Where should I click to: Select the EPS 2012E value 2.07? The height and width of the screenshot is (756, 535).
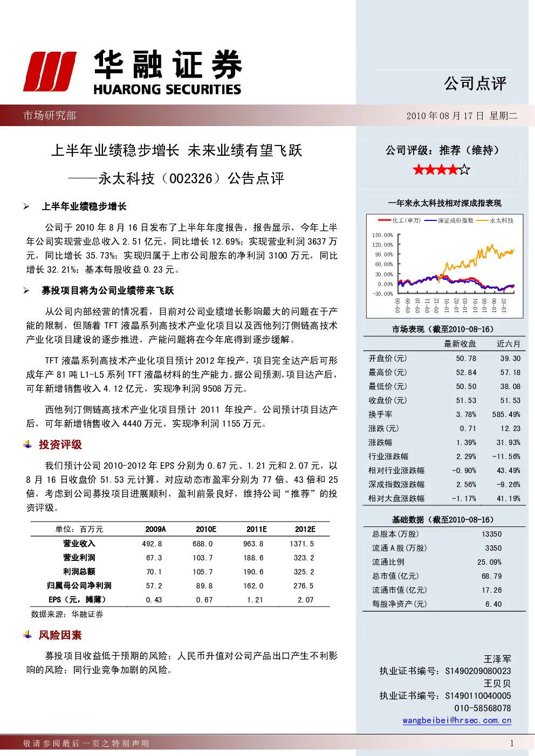305,600
